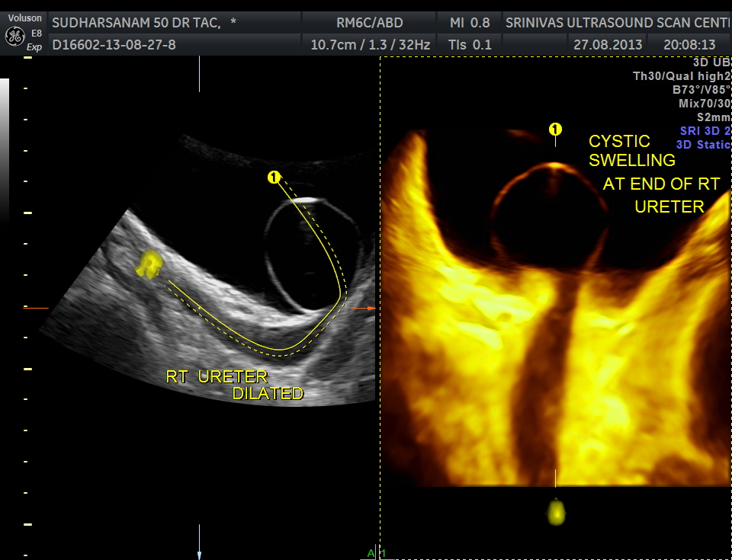The width and height of the screenshot is (732, 560).
Task: Click the 10.7cm depth and frame rate readout
Action: point(370,45)
